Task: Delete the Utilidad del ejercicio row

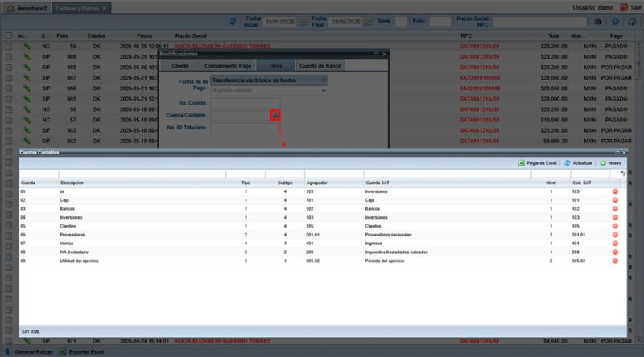Action: 615,261
